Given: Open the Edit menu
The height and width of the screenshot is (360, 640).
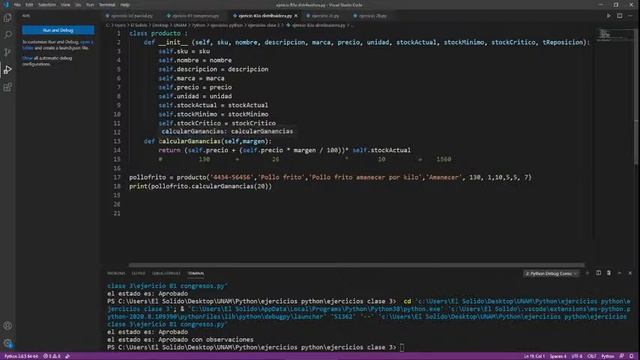Looking at the screenshot, I should click(29, 5).
